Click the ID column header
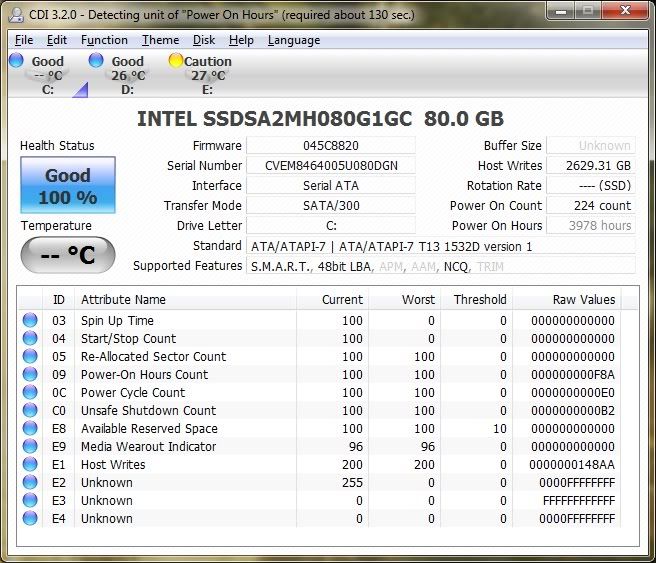The height and width of the screenshot is (563, 656). 59,299
